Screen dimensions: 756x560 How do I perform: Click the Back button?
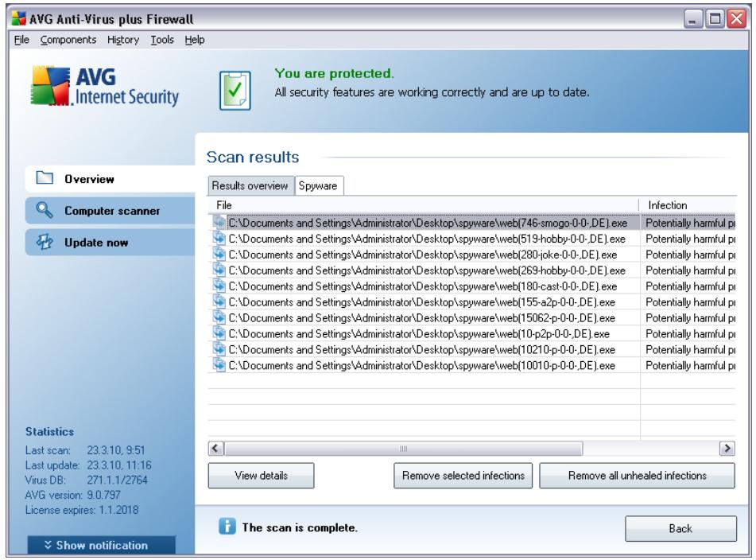tap(680, 529)
